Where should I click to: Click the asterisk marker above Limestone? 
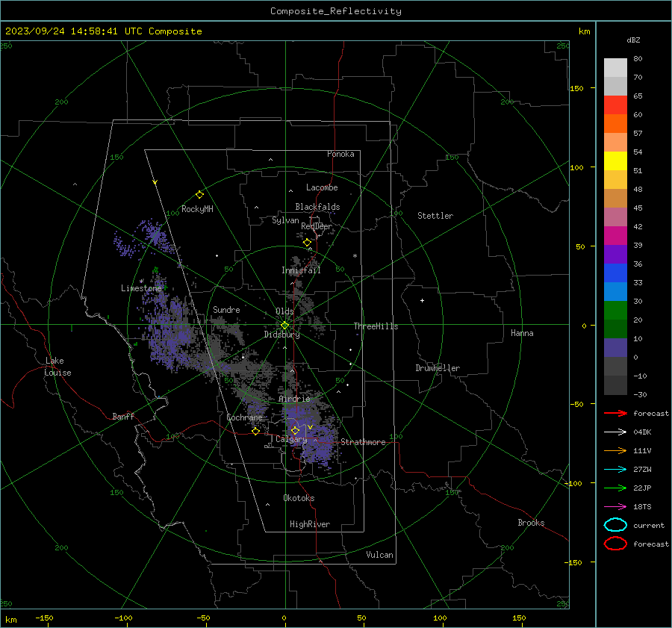141,282
